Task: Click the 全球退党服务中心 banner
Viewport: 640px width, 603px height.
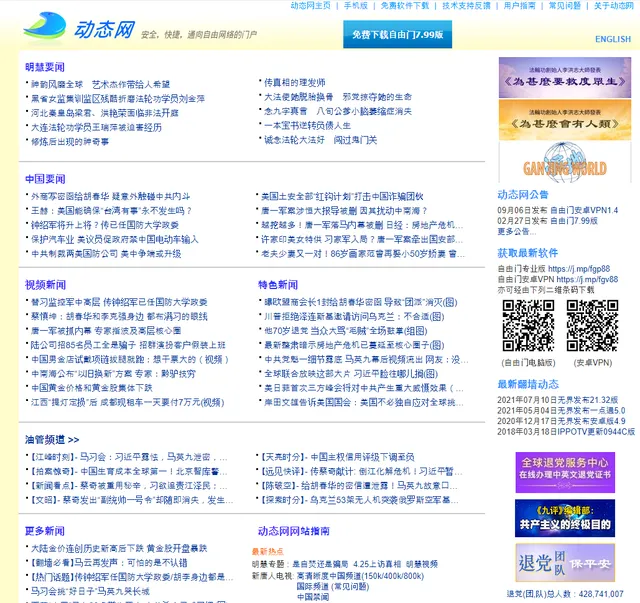Action: 565,472
